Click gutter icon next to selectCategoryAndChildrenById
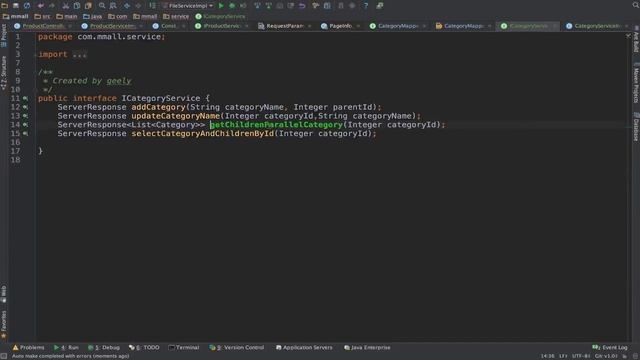This screenshot has height=360, width=640. (x=26, y=133)
